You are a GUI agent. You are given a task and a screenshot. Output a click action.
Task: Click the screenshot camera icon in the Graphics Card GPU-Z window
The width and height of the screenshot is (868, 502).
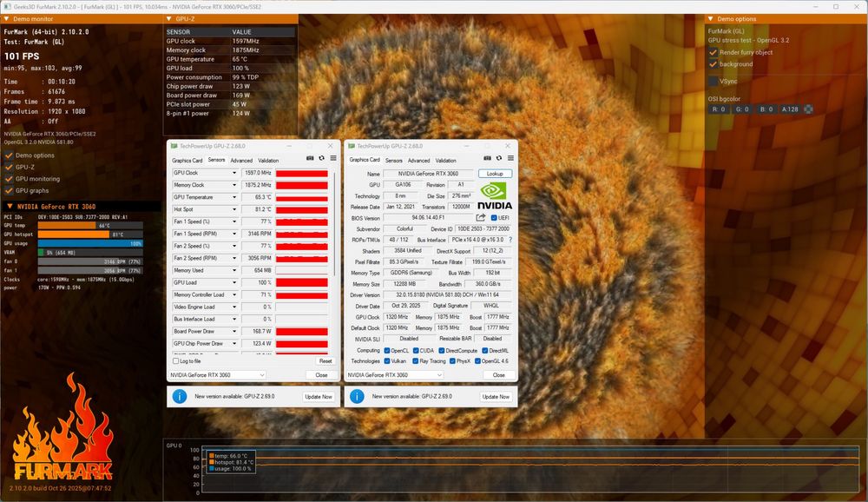click(x=487, y=158)
